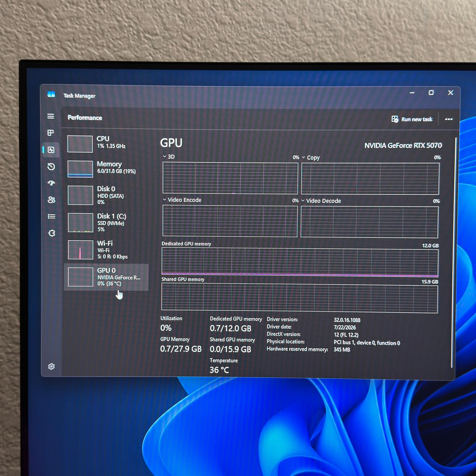
Task: Click PCI bus 1 physical location value
Action: pyautogui.click(x=367, y=342)
